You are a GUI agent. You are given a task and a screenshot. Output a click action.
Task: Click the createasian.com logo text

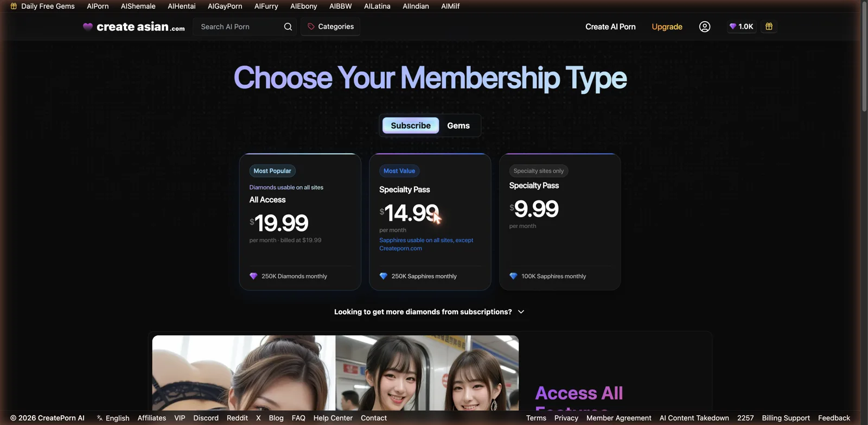(141, 27)
